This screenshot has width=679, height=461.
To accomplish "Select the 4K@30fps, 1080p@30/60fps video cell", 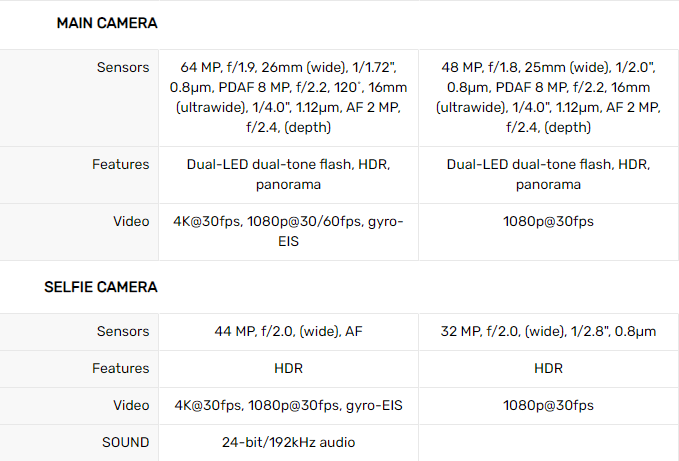I will (288, 231).
